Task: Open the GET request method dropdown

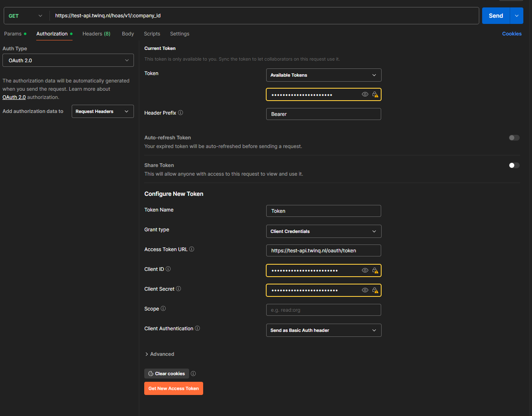Action: pyautogui.click(x=26, y=15)
